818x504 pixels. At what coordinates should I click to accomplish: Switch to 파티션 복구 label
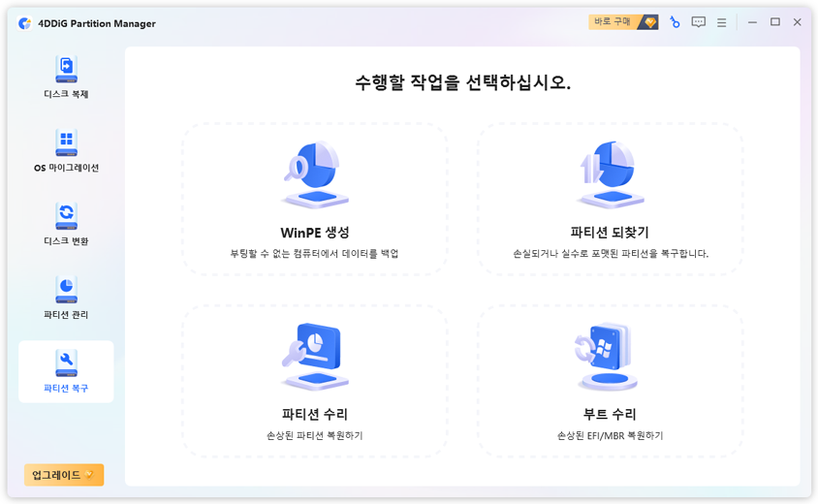click(66, 389)
